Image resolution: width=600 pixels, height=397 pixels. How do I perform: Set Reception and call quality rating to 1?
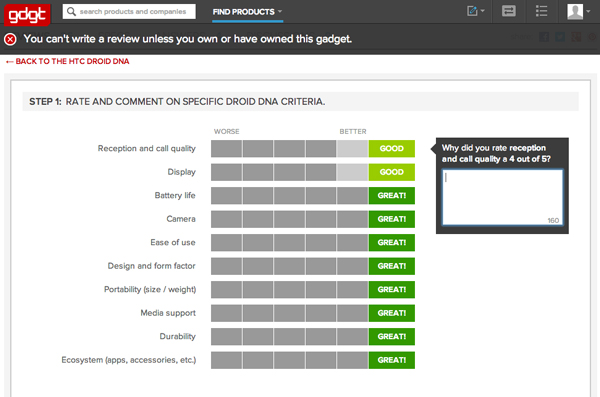click(x=226, y=149)
